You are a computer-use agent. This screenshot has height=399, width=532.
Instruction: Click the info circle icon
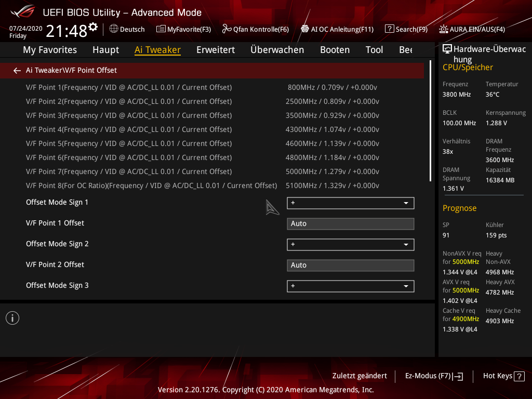tap(12, 318)
